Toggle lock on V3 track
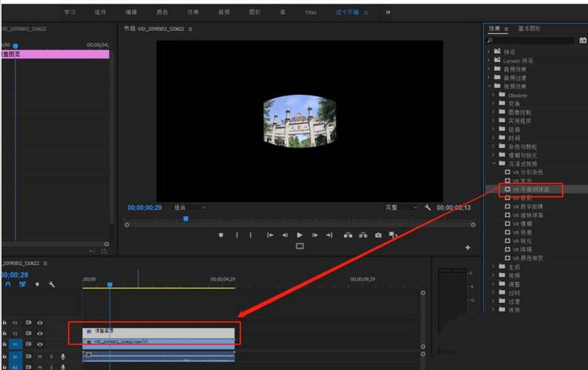This screenshot has width=588, height=370. (4, 323)
